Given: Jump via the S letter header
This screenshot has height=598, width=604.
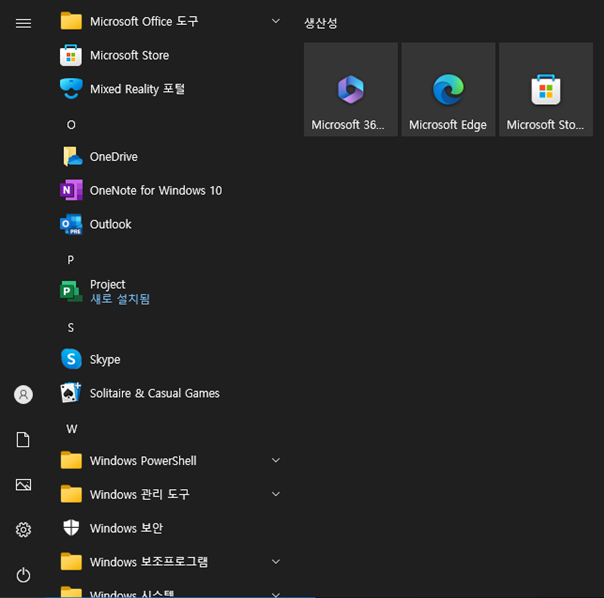Looking at the screenshot, I should [70, 328].
